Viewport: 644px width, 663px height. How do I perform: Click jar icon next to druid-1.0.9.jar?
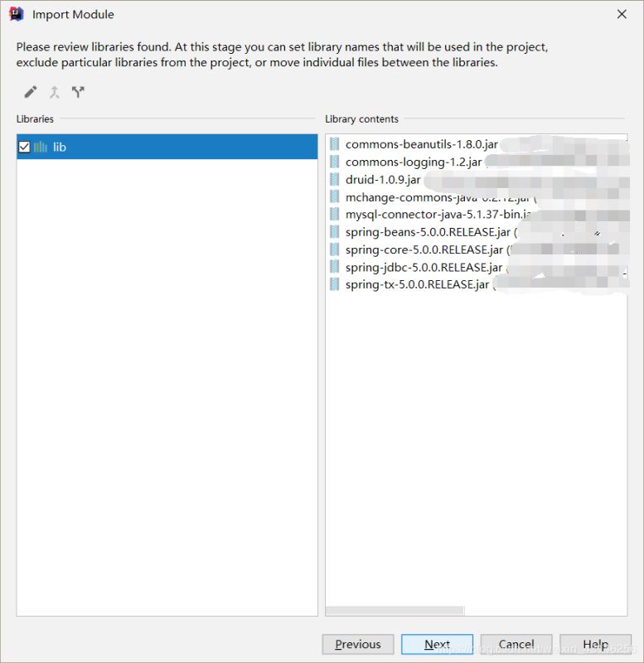(x=335, y=179)
